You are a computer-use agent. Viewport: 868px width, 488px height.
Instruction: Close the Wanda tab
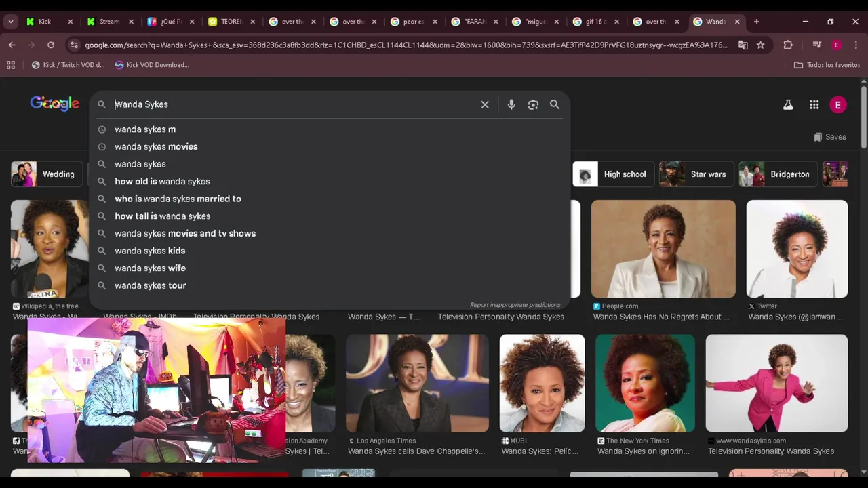pos(737,22)
